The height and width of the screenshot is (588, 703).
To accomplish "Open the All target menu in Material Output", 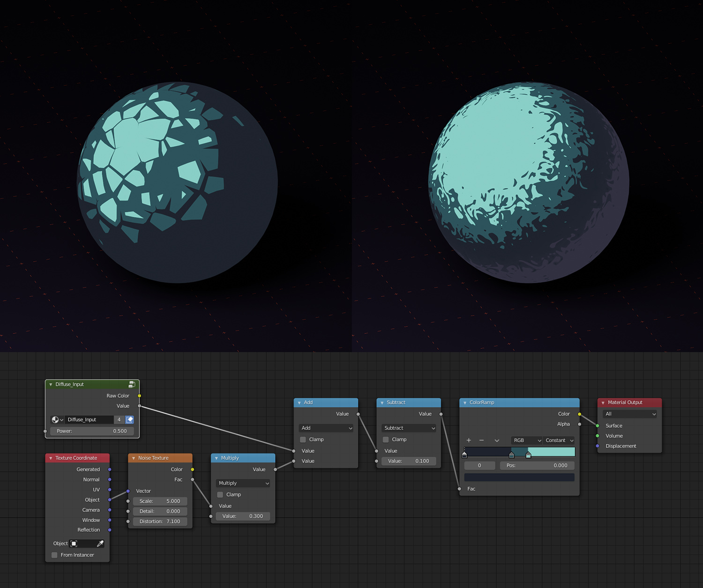I will click(x=629, y=414).
